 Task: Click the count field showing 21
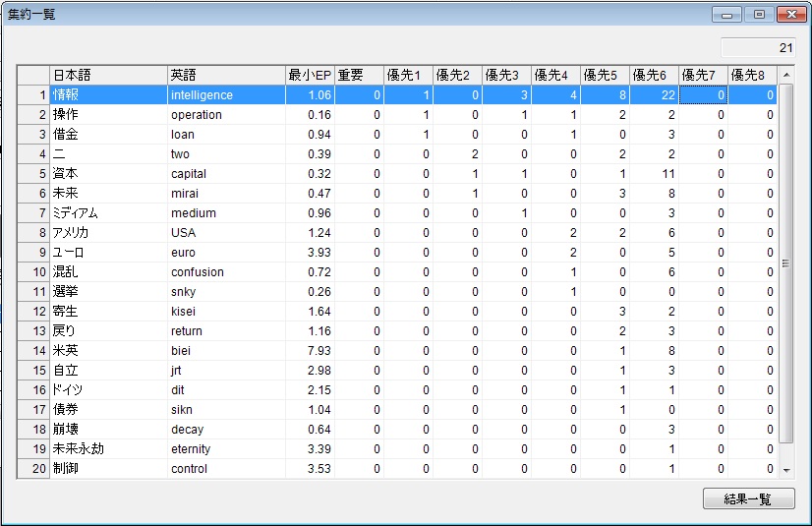pyautogui.click(x=758, y=47)
